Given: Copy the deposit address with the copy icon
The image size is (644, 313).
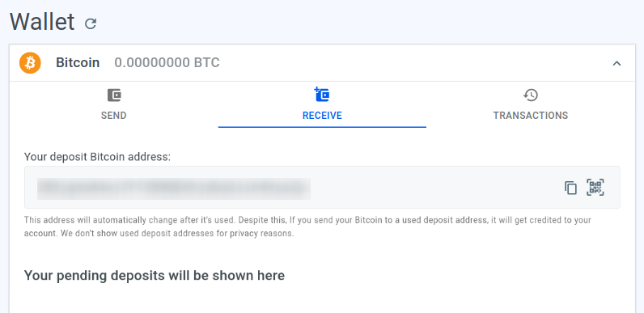Looking at the screenshot, I should click(x=570, y=188).
